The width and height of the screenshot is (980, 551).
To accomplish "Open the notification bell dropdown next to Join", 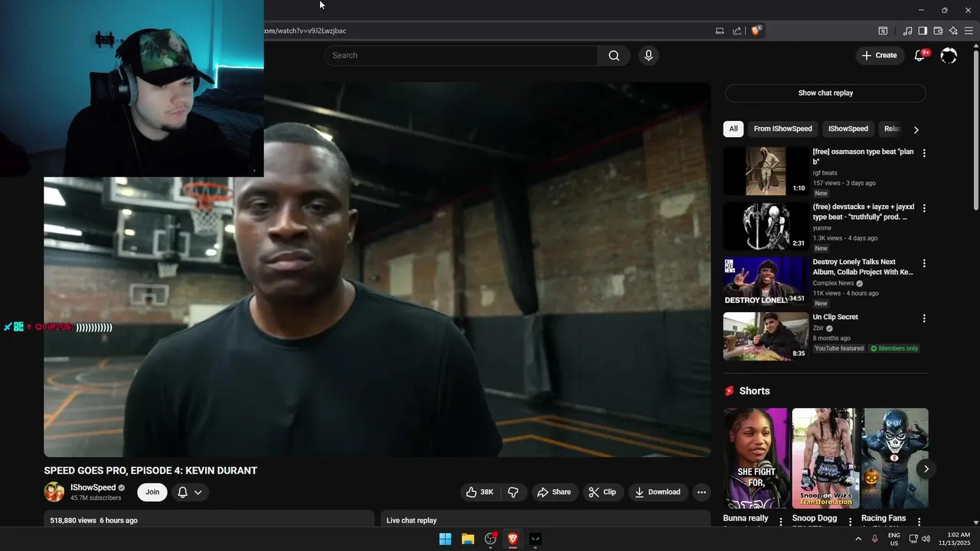I will [190, 492].
